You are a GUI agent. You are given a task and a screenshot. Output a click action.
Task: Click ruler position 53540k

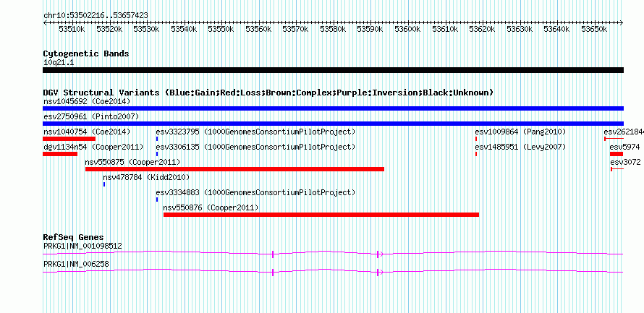[x=184, y=29]
